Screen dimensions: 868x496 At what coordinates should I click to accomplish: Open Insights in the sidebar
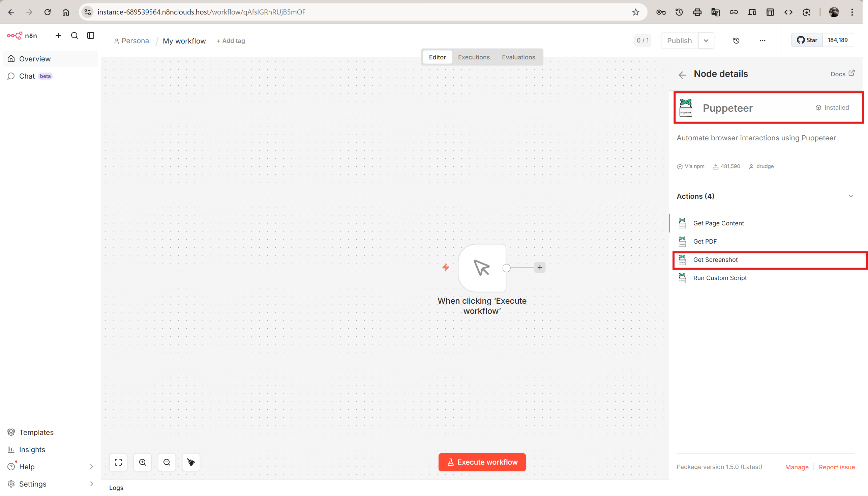point(50,450)
